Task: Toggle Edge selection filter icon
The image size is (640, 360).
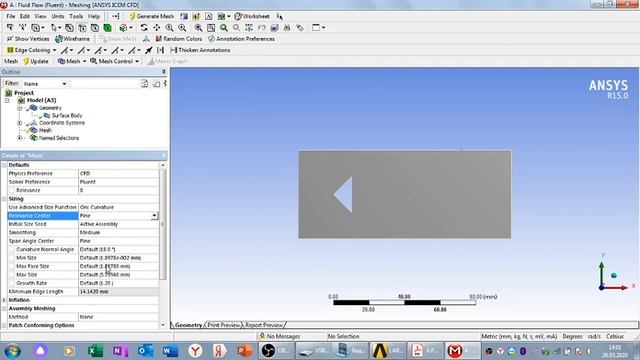Action: (82, 28)
